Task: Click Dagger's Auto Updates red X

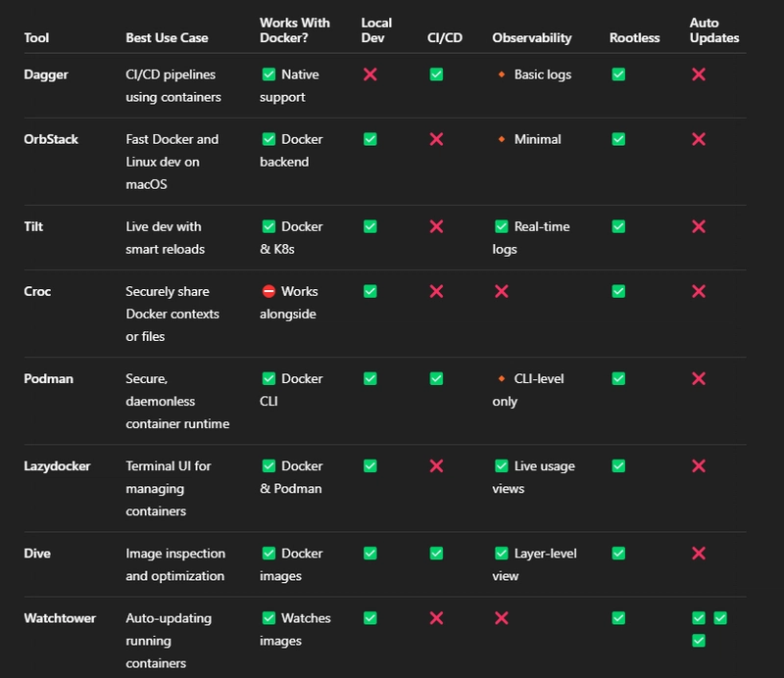Action: pyautogui.click(x=699, y=74)
